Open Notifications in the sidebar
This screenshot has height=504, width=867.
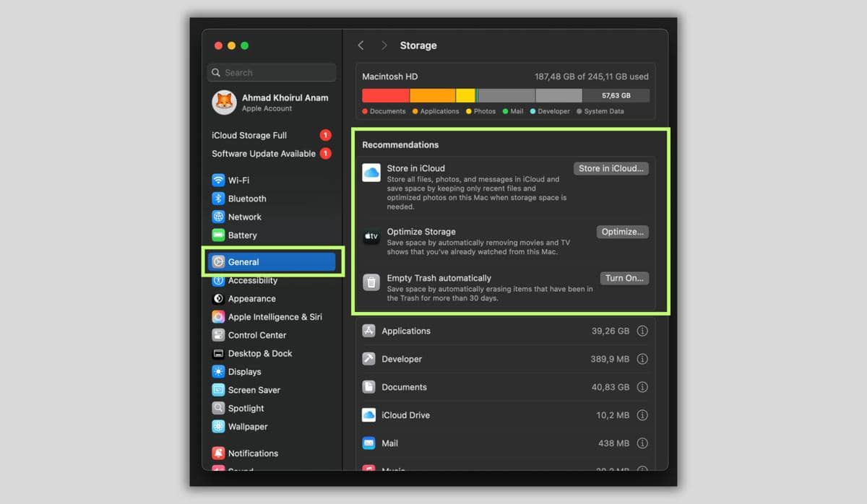[252, 453]
